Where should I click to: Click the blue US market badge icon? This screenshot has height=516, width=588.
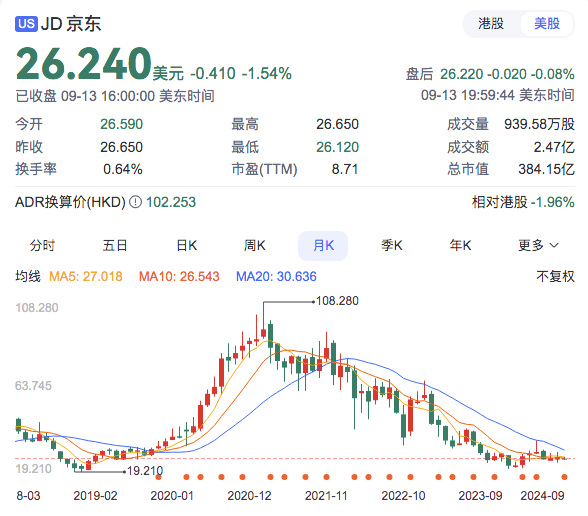(26, 24)
